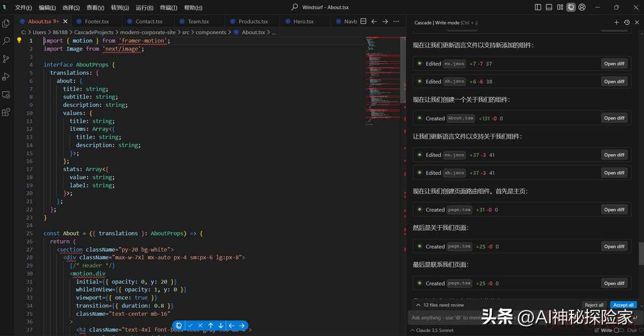Image resolution: width=644 pixels, height=336 pixels.
Task: Click the components breadcrumb segment
Action: 211,32
